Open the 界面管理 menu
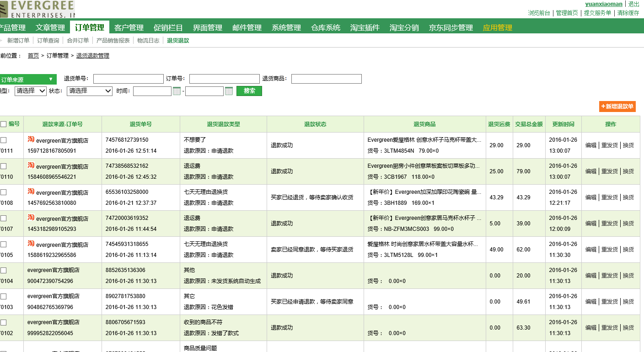The width and height of the screenshot is (644, 352). click(x=208, y=27)
